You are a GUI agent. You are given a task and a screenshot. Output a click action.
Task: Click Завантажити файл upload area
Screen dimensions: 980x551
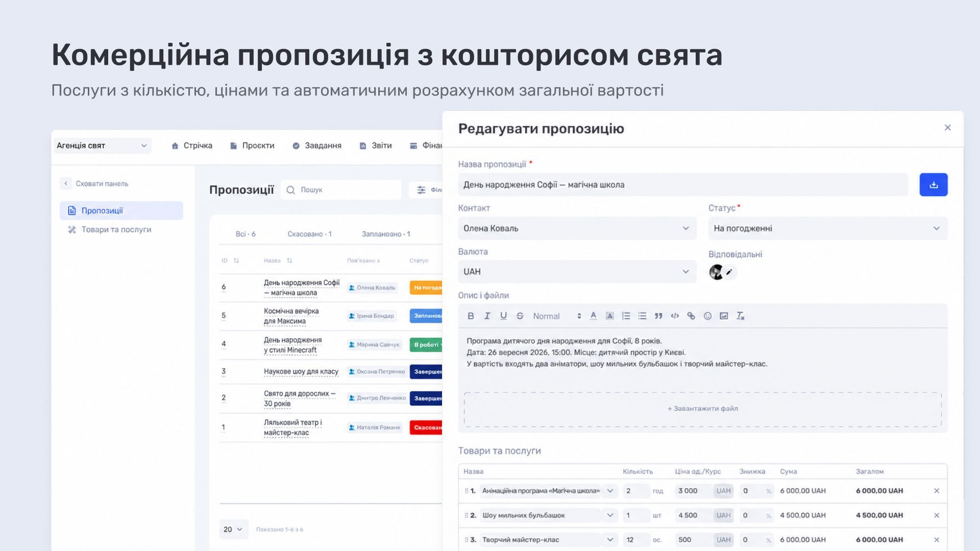[703, 409]
